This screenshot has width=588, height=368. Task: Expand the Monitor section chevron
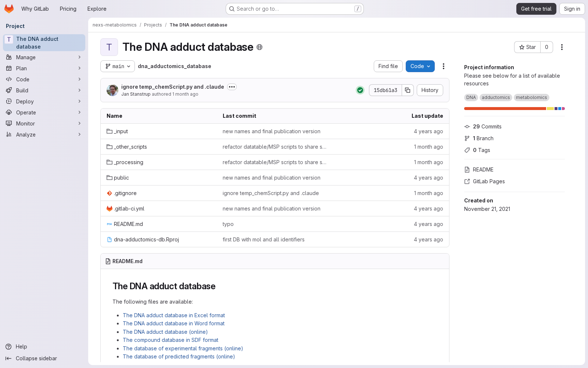coord(79,124)
